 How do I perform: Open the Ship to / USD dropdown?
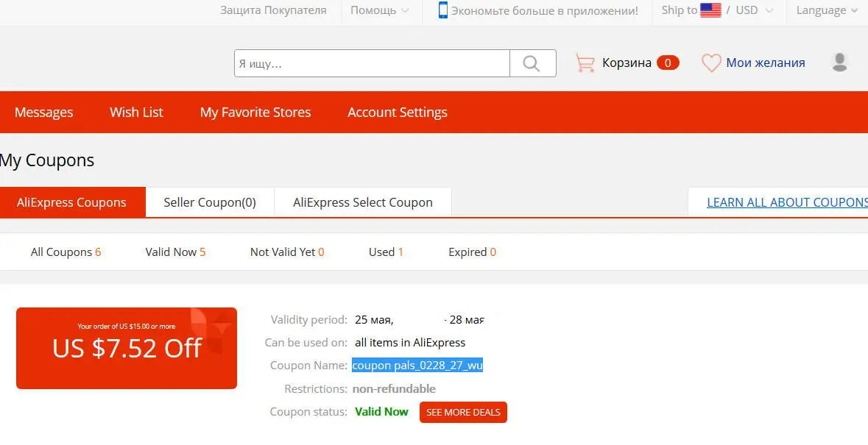tap(717, 10)
